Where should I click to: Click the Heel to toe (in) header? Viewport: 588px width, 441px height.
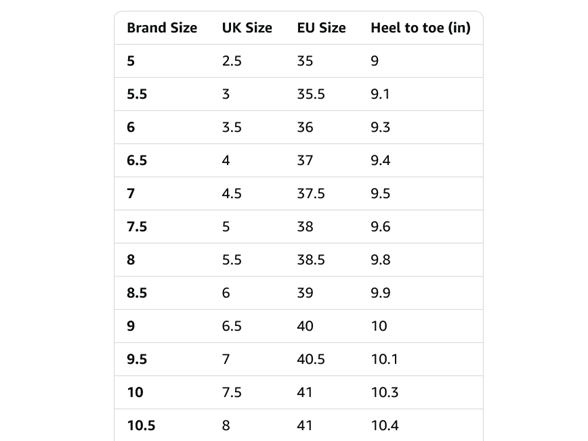(x=421, y=28)
